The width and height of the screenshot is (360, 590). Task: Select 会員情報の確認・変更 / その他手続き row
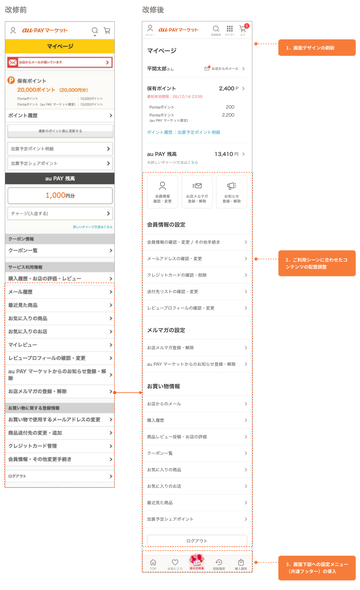tap(197, 242)
